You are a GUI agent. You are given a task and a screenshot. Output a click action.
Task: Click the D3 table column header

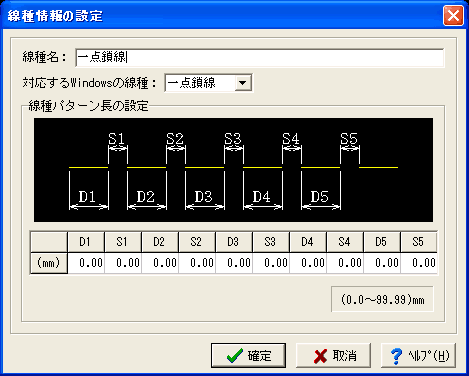[234, 242]
